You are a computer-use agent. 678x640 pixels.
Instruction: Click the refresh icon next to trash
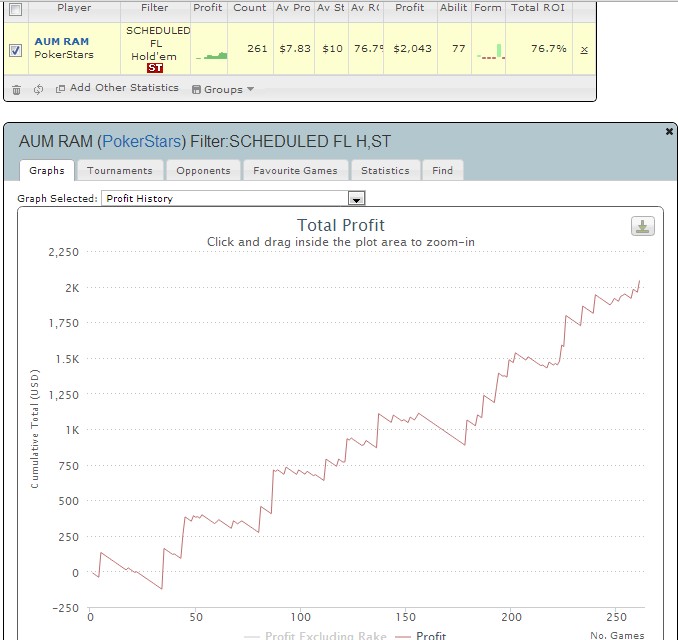(x=38, y=90)
